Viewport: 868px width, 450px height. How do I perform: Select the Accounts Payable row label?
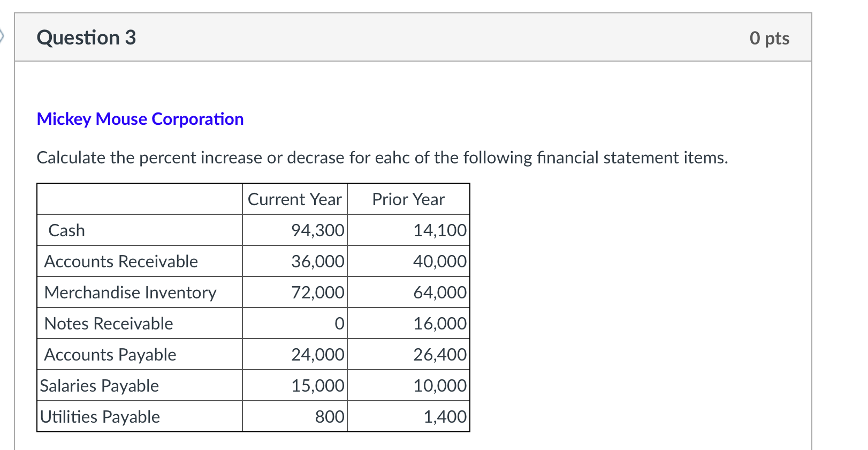point(110,355)
